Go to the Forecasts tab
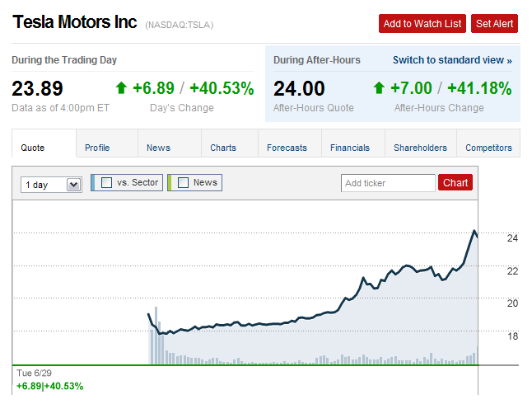 click(x=287, y=148)
